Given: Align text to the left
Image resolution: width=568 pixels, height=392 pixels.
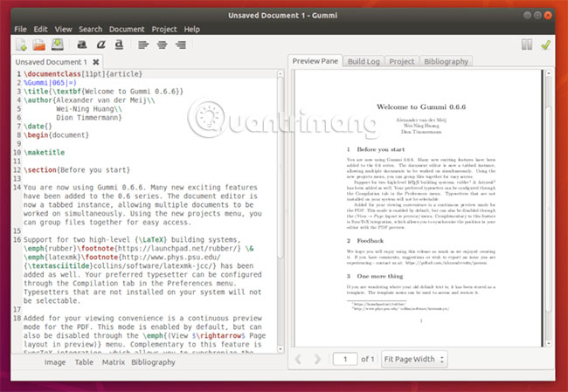Looking at the screenshot, I should tap(143, 45).
